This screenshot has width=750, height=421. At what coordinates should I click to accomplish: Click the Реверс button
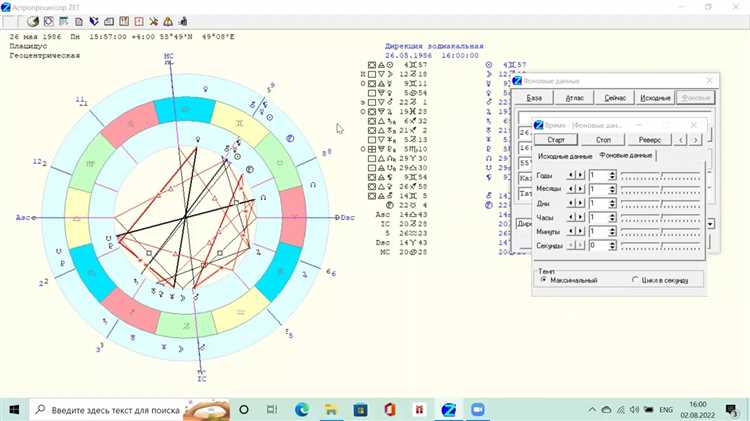pos(650,140)
